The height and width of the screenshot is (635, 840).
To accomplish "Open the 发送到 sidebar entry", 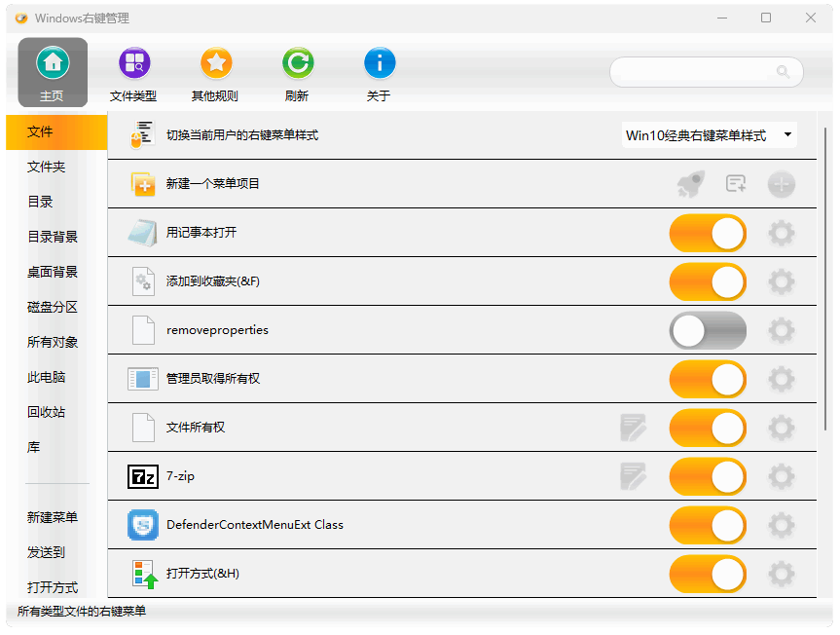I will (46, 552).
